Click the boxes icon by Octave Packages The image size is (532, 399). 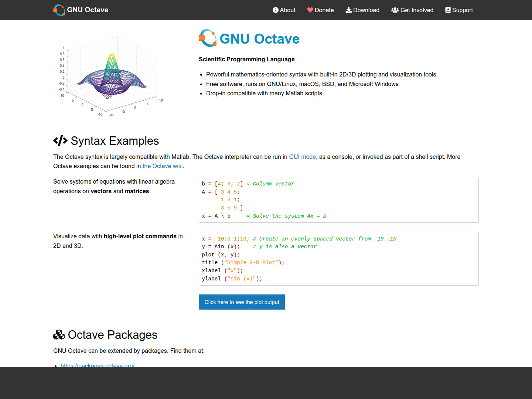[59, 335]
